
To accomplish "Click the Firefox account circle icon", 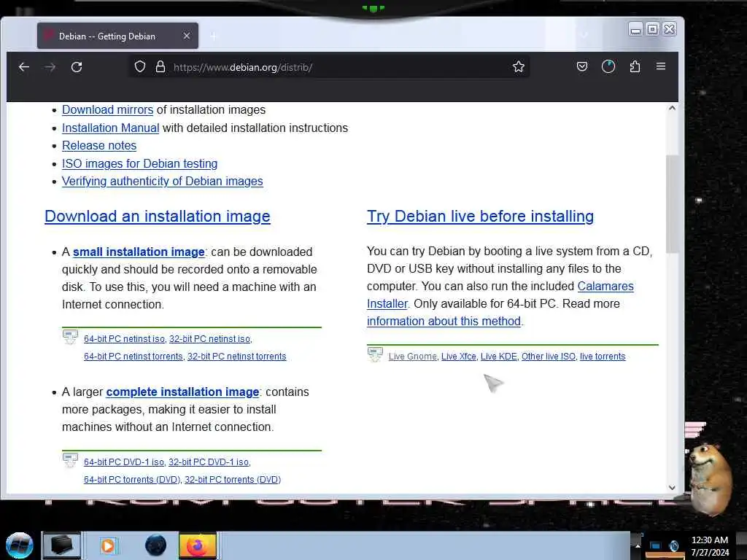I will pos(608,66).
